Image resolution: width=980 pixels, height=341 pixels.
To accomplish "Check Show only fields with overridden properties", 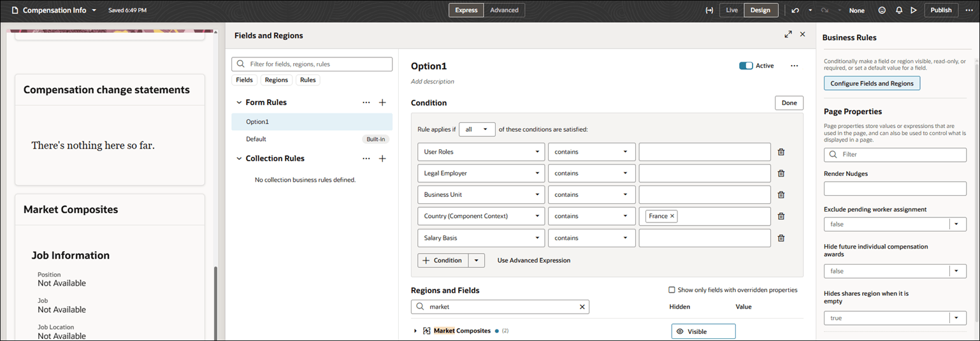I will (672, 290).
